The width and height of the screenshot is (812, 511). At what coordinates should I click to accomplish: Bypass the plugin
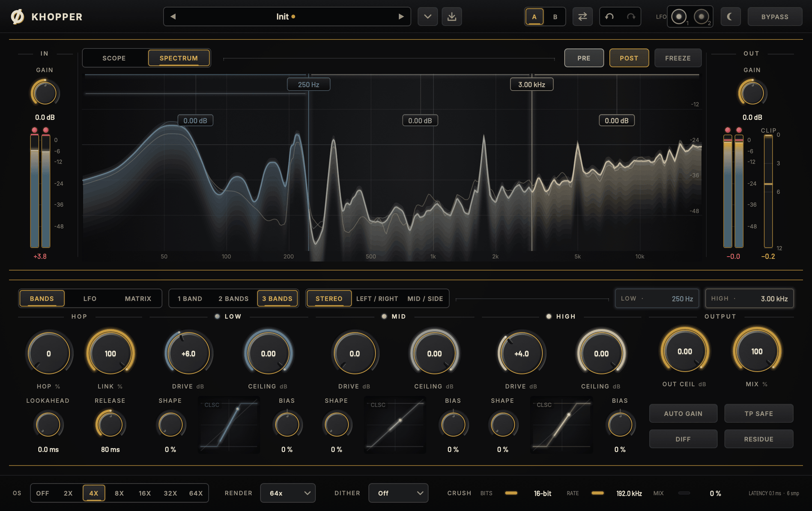pos(775,17)
